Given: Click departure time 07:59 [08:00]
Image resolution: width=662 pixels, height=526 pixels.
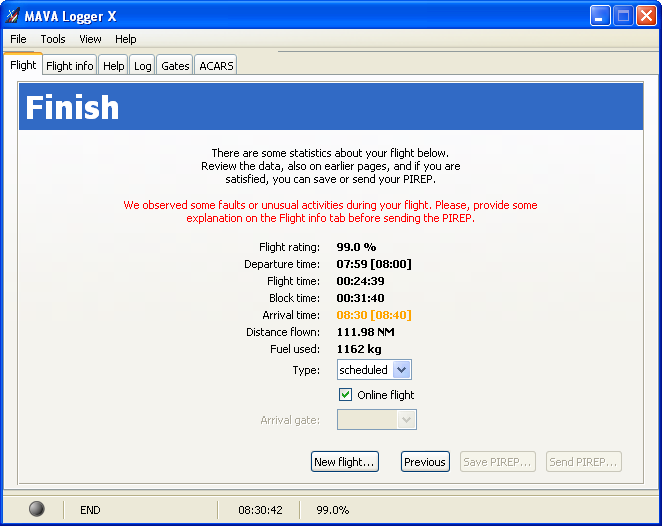Looking at the screenshot, I should [374, 264].
